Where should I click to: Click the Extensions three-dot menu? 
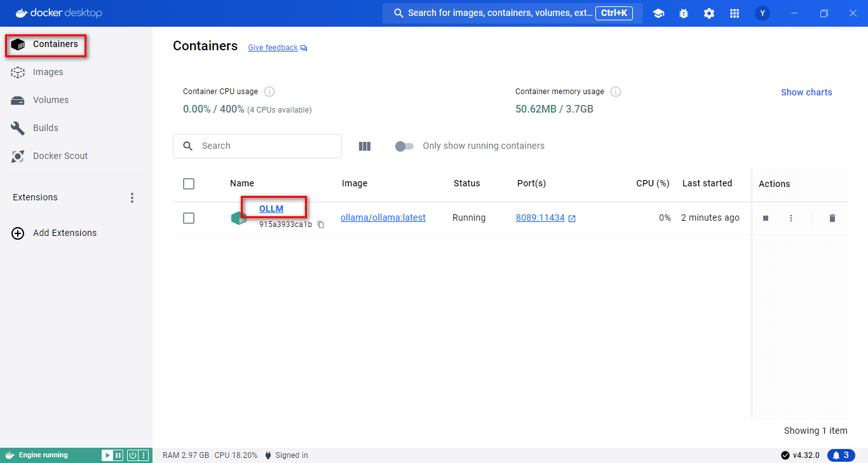click(x=132, y=198)
